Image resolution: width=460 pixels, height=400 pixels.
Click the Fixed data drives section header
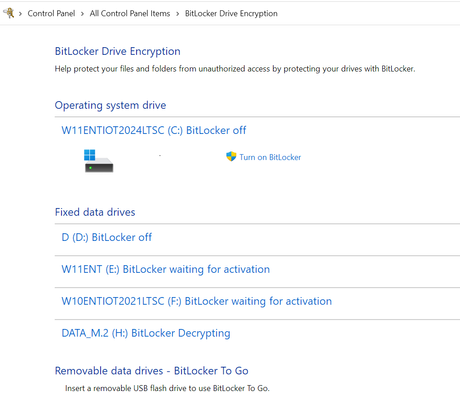click(95, 212)
